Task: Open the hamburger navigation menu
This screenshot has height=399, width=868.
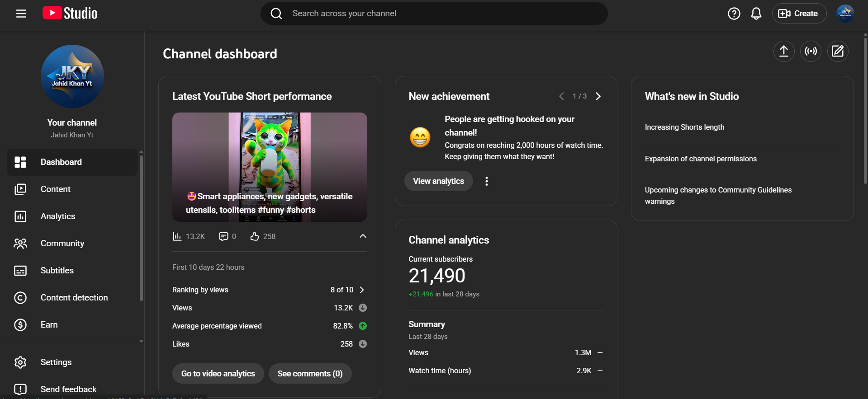Action: point(21,14)
